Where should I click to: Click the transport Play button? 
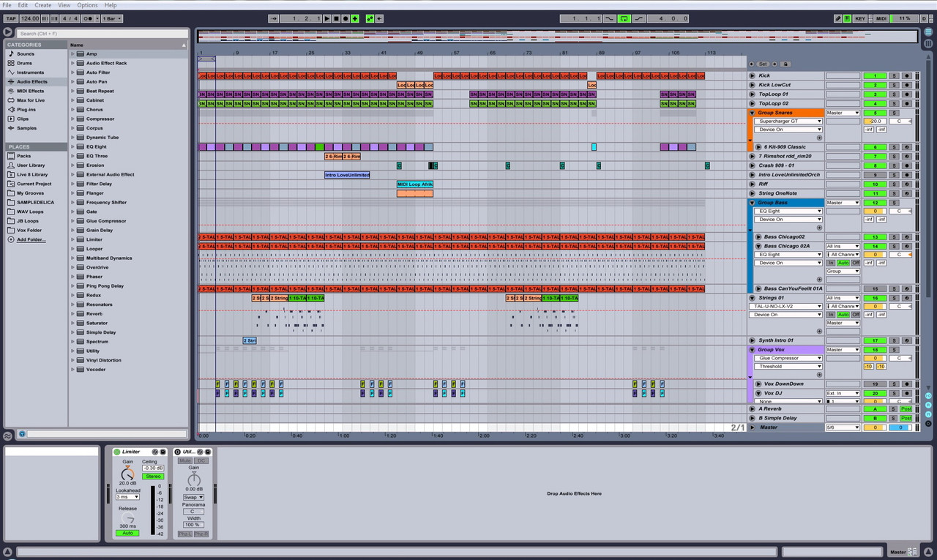(327, 18)
